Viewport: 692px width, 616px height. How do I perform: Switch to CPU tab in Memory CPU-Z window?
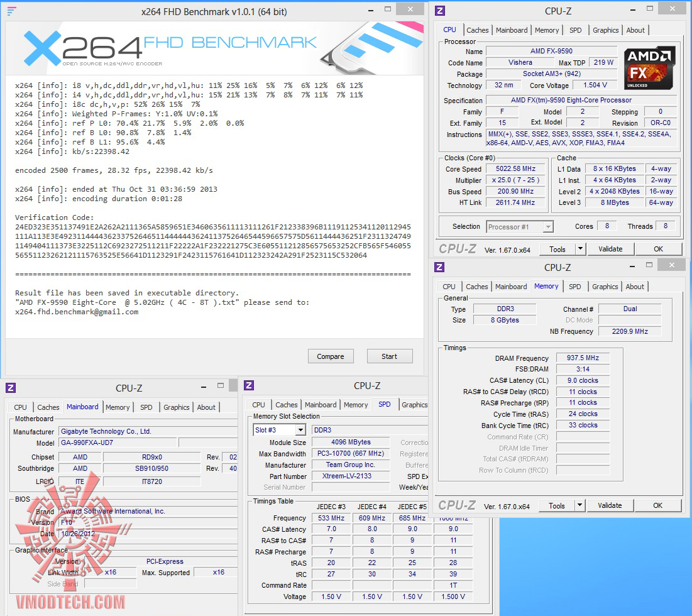click(449, 287)
